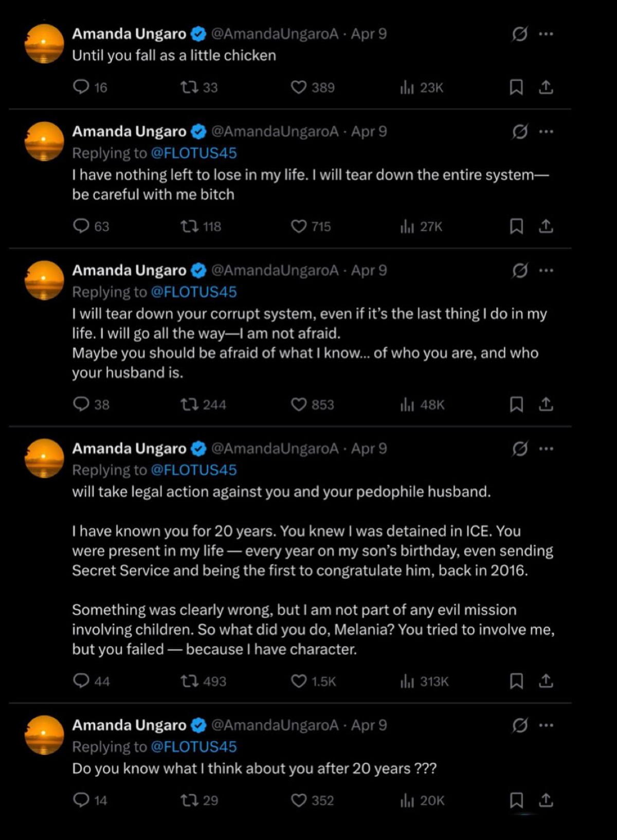Click the @FLOTUS45 mention in the last post

pyautogui.click(x=193, y=747)
